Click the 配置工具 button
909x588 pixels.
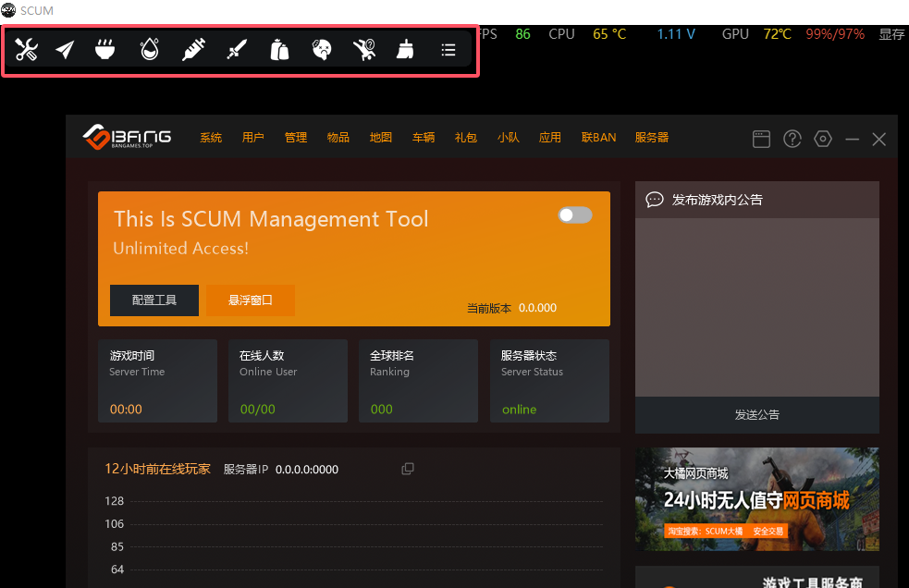[x=154, y=300]
